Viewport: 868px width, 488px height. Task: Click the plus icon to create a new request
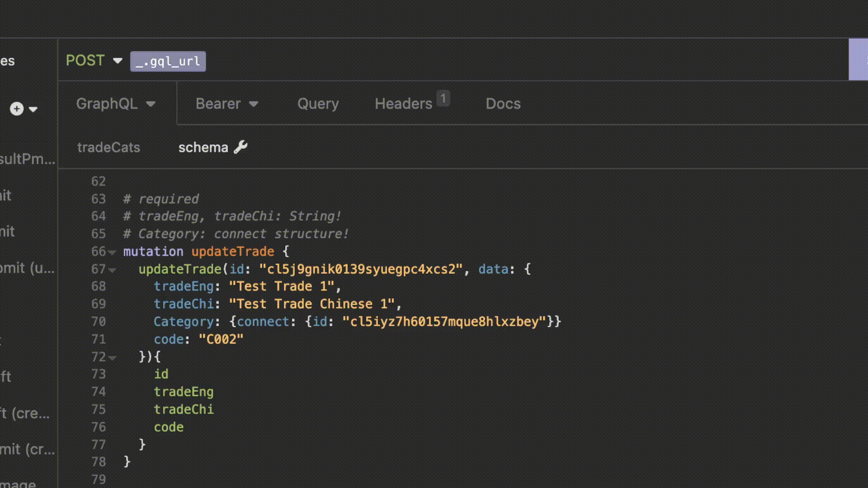17,108
